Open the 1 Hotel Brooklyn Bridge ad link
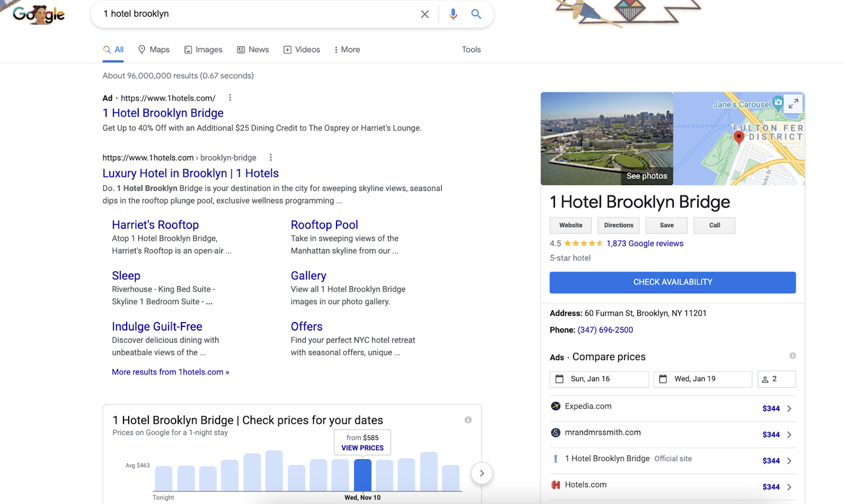Viewport: 844px width, 504px height. pos(163,113)
